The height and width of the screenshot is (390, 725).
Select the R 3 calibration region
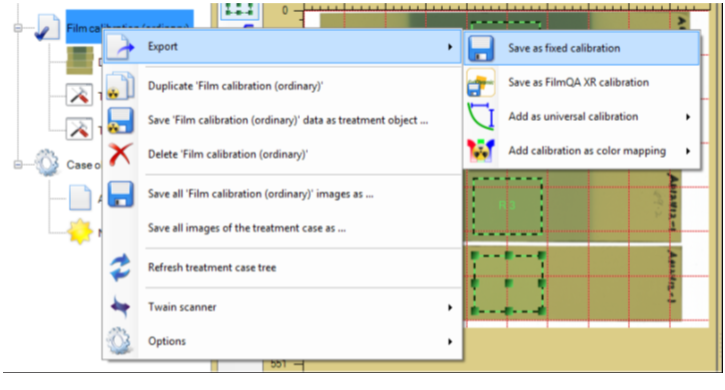pos(507,205)
